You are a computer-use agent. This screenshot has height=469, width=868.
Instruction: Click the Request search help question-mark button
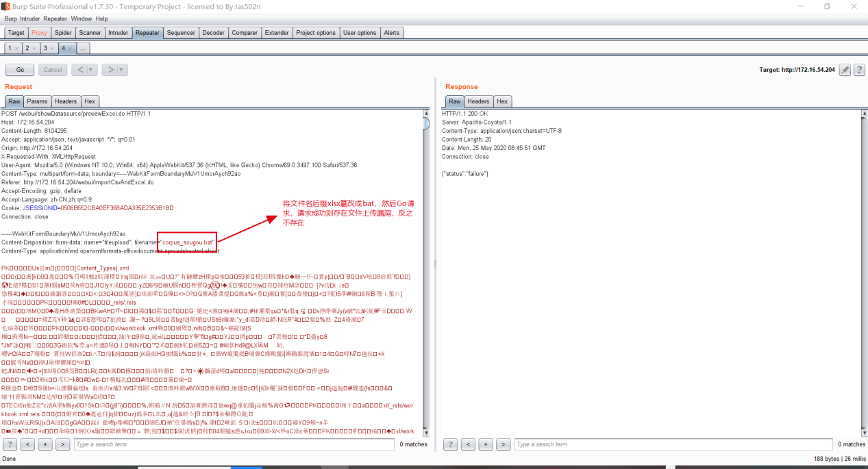click(10, 444)
